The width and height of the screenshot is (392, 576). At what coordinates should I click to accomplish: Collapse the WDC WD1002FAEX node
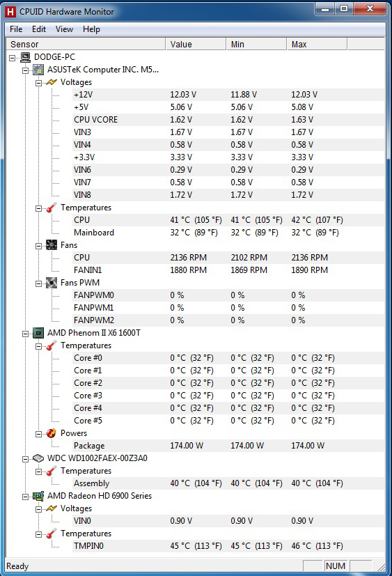(25, 459)
